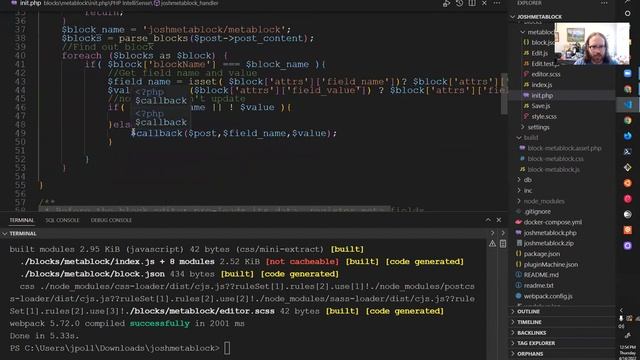Click the chevron at right of terminal header

(x=503, y=233)
